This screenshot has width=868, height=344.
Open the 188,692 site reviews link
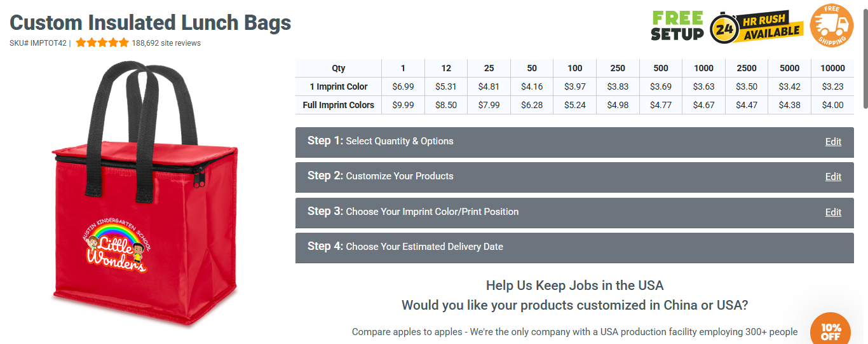[166, 43]
